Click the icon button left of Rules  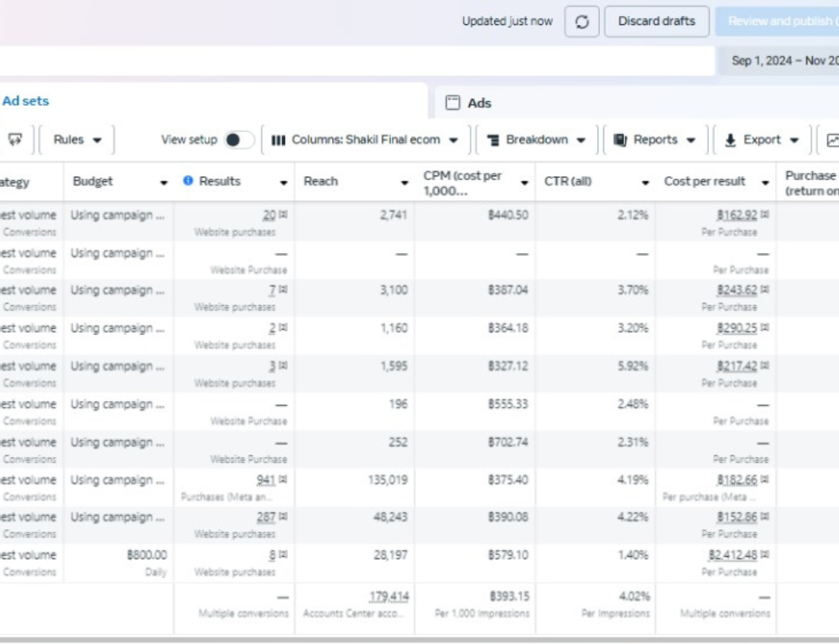[x=15, y=140]
